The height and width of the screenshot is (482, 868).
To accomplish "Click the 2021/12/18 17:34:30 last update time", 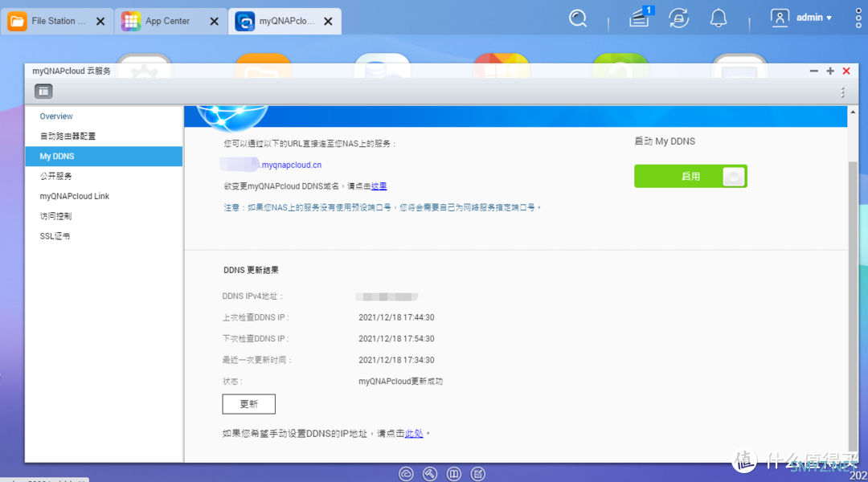I will pos(396,360).
